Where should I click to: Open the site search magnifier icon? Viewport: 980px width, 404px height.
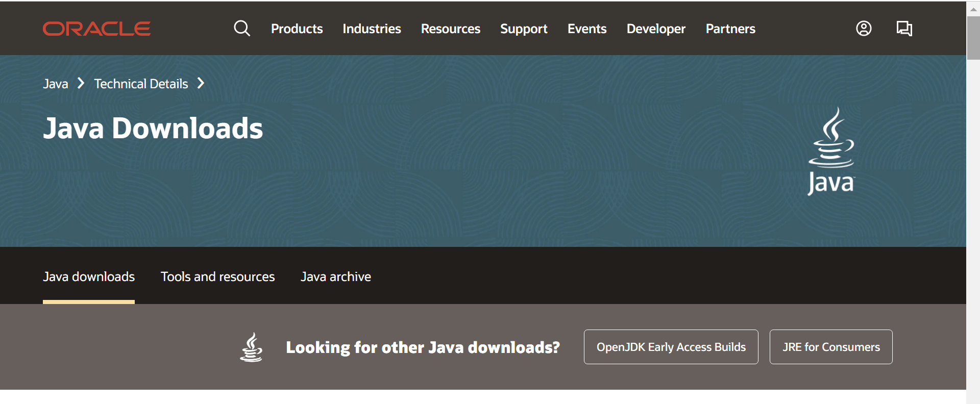[242, 28]
